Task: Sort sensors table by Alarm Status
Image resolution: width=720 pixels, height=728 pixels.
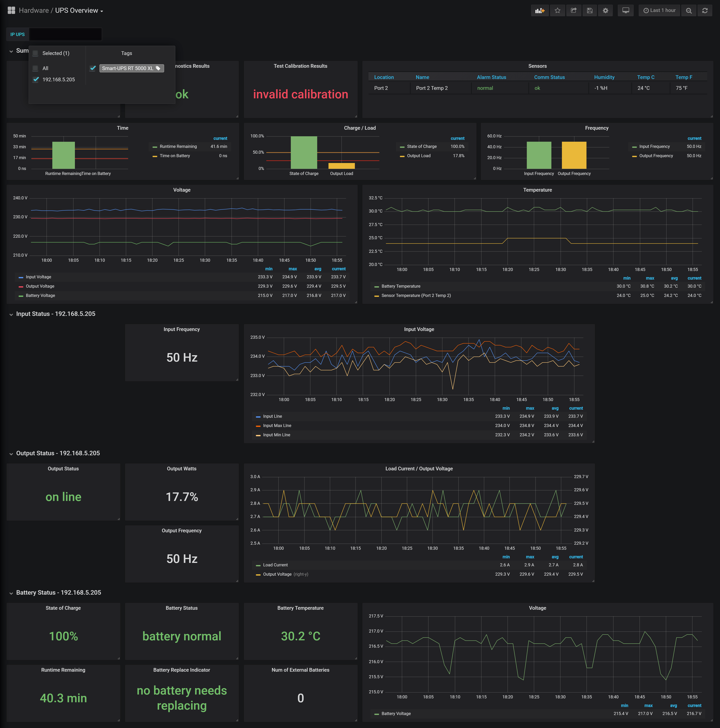Action: tap(491, 77)
